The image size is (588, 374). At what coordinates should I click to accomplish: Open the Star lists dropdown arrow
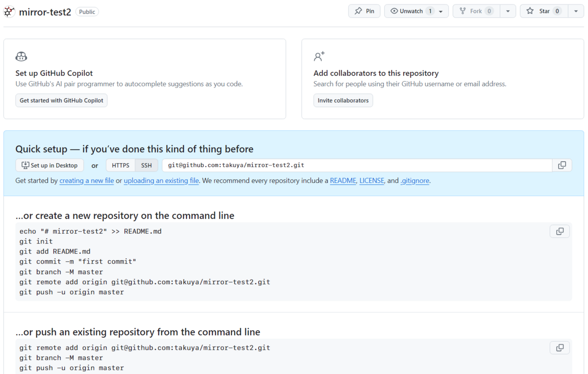point(576,11)
